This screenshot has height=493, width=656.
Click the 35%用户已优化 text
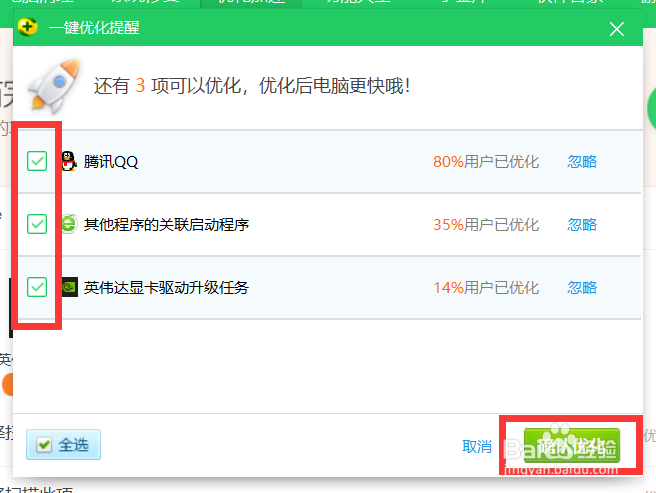[x=486, y=225]
